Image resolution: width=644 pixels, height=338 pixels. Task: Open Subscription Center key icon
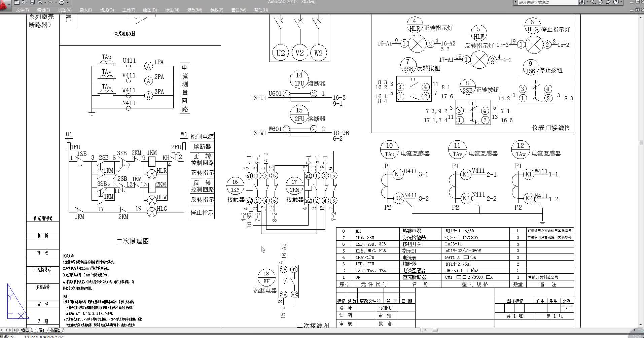pyautogui.click(x=593, y=2)
